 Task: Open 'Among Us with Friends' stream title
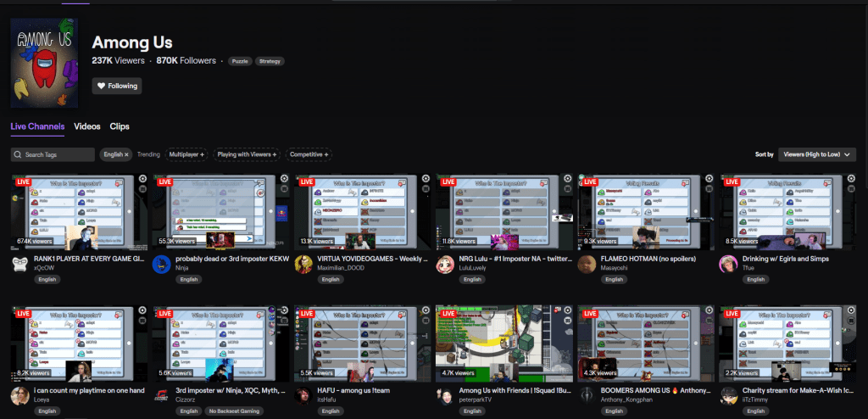[x=515, y=391]
